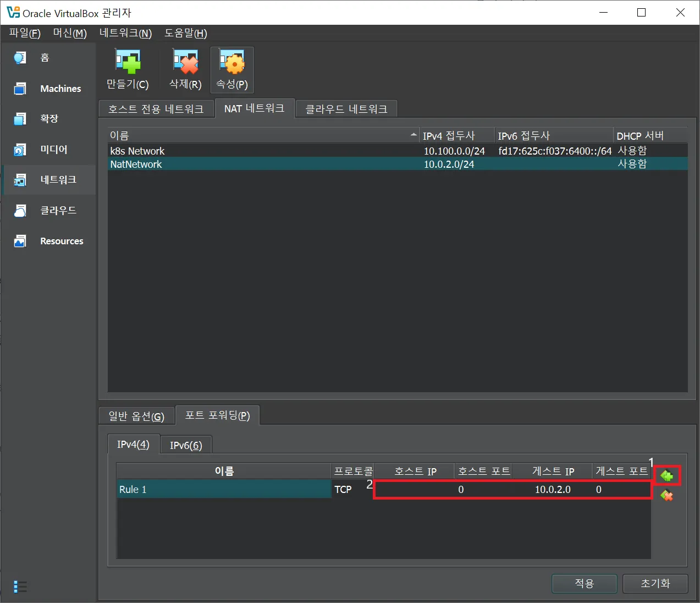Click the VirtualBox logo in title bar
Viewport: 700px width, 603px height.
13,12
